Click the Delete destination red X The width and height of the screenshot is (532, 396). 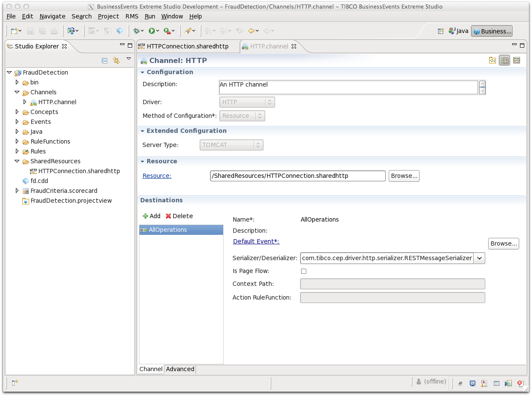[168, 216]
